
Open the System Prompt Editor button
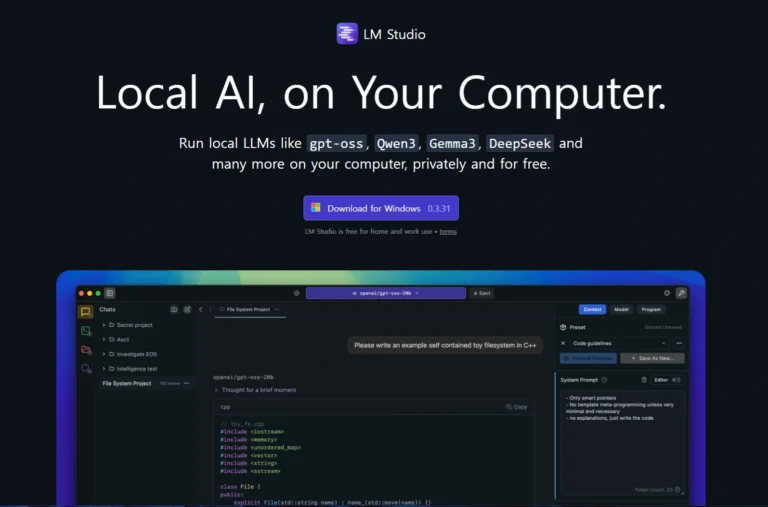(x=667, y=380)
